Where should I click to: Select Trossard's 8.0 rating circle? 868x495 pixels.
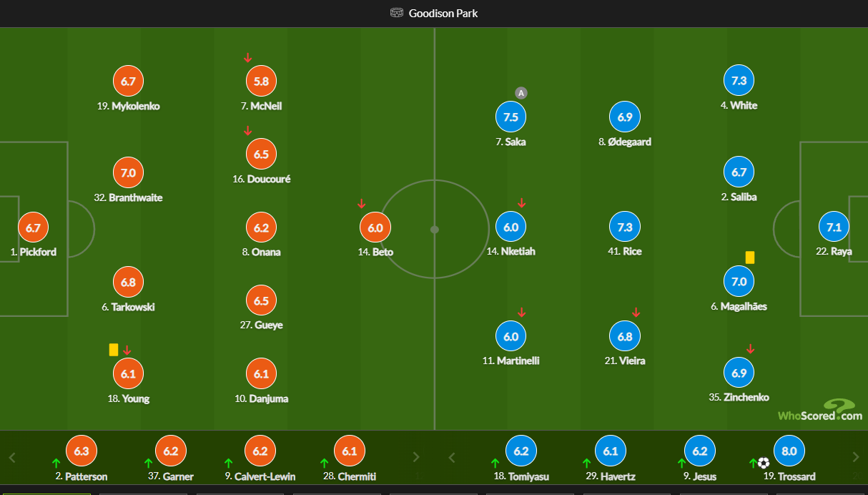pyautogui.click(x=789, y=451)
